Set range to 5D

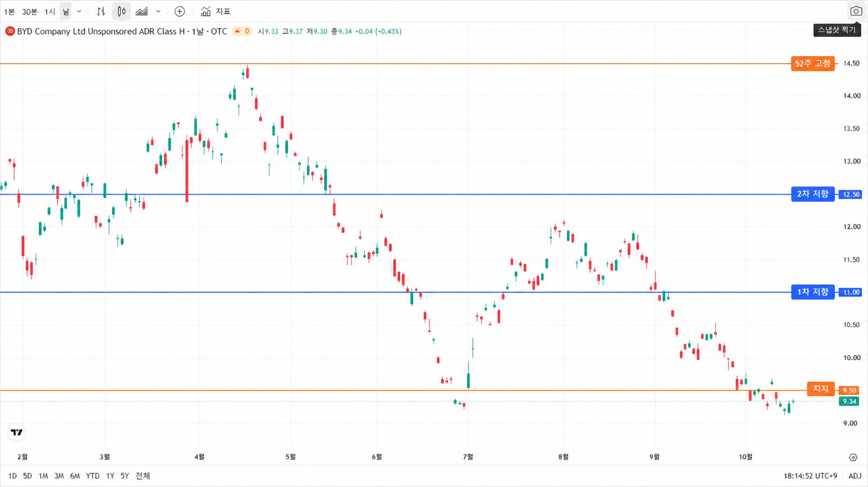28,476
